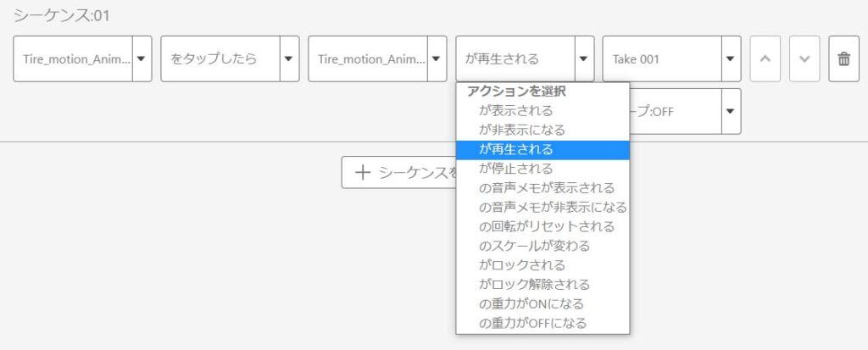Open the first Tire_motion_Anim dropdown

[82, 58]
